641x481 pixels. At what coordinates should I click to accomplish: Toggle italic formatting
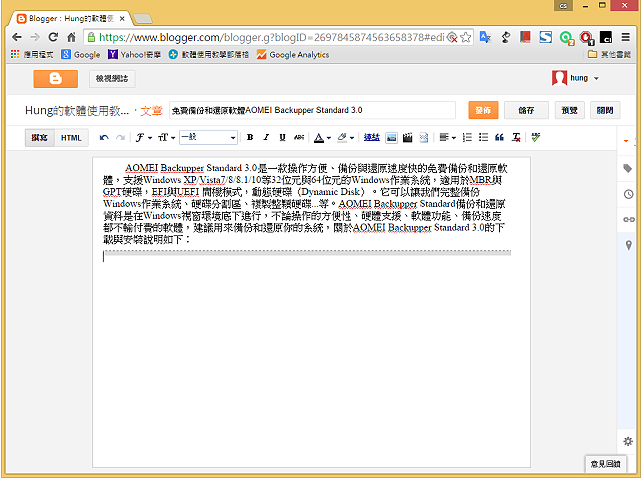pyautogui.click(x=266, y=137)
